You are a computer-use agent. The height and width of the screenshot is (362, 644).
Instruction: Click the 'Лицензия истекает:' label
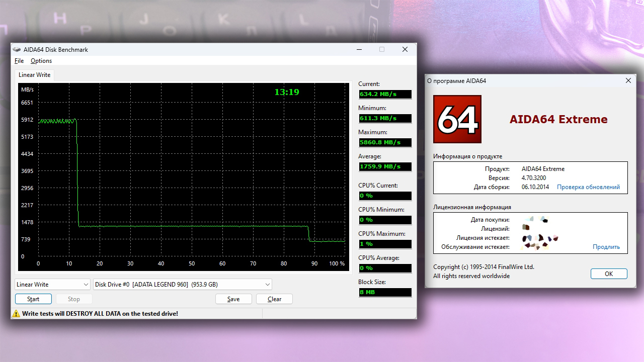click(483, 238)
